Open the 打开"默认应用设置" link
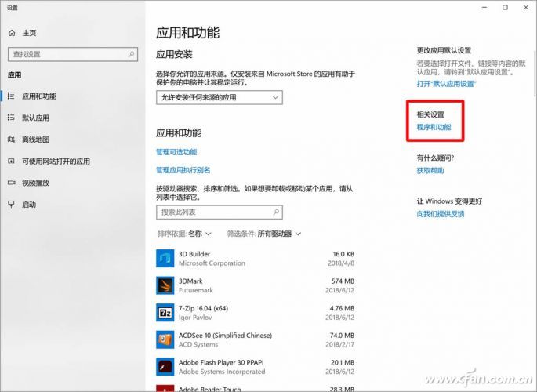This screenshot has height=392, width=537. click(x=446, y=84)
